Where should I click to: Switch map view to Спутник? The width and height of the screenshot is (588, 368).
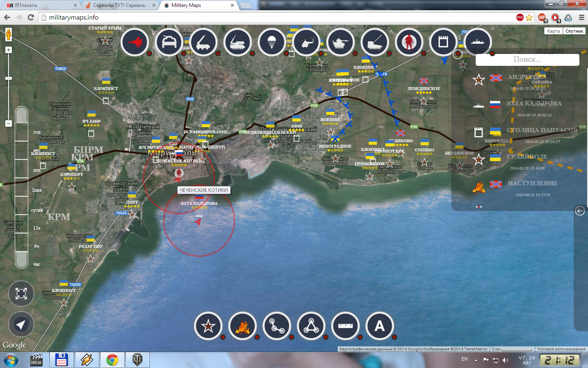click(x=574, y=31)
